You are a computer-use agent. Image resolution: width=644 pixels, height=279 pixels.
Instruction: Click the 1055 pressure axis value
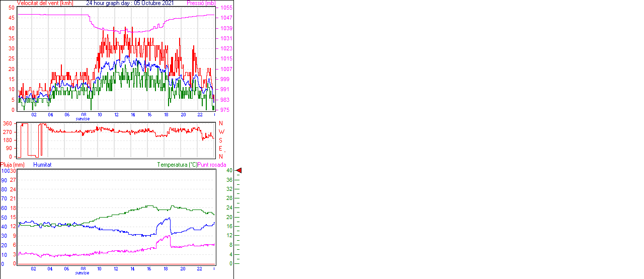pyautogui.click(x=226, y=8)
